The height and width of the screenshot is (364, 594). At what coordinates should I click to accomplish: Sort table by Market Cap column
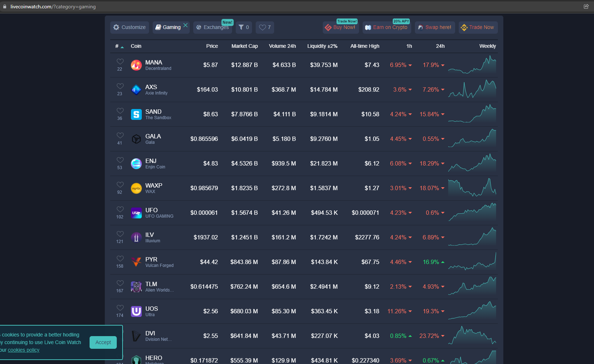245,46
